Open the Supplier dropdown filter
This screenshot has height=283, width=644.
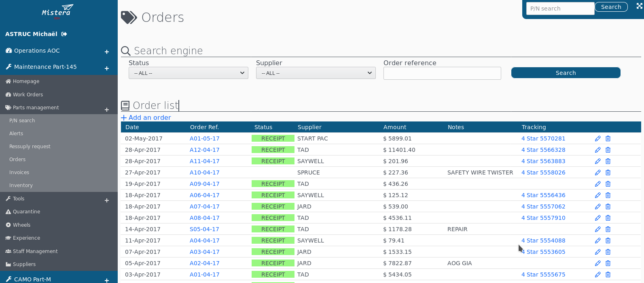(316, 73)
